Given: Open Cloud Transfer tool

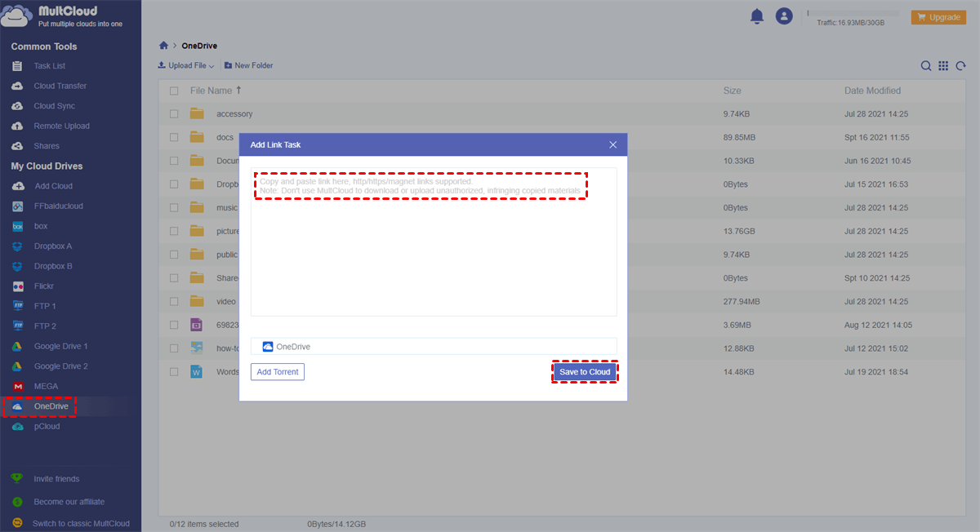Looking at the screenshot, I should 60,86.
